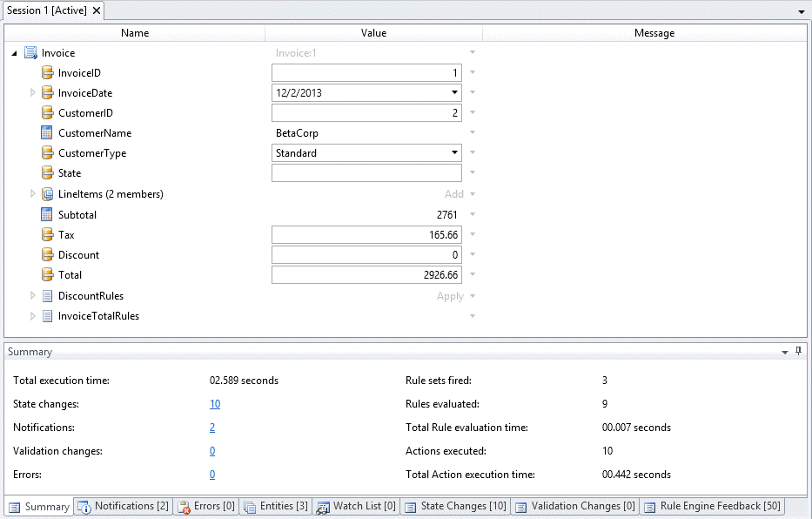This screenshot has width=812, height=519.
Task: Open the State Changes count link
Action: coord(215,404)
